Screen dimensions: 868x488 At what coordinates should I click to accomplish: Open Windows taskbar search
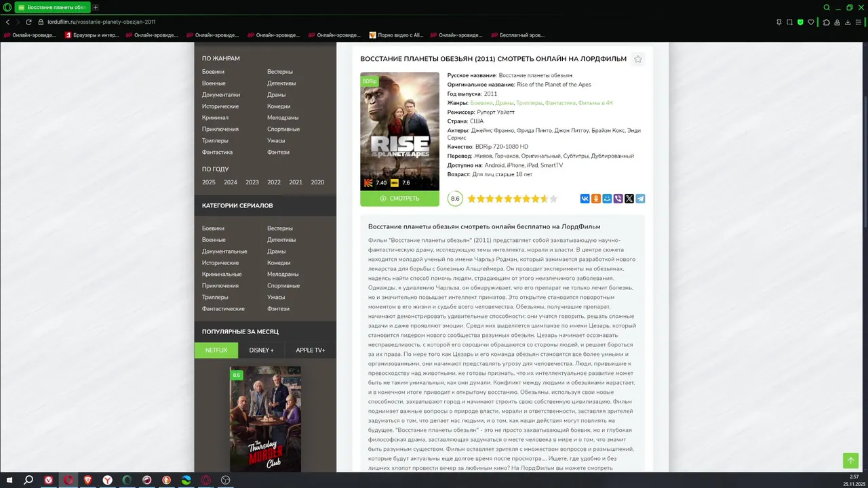tap(28, 480)
